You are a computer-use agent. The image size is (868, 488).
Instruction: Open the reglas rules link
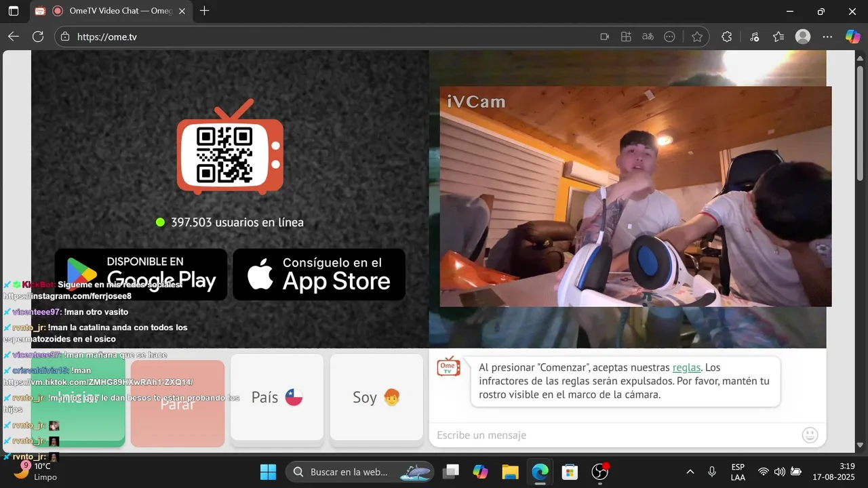[x=686, y=367]
